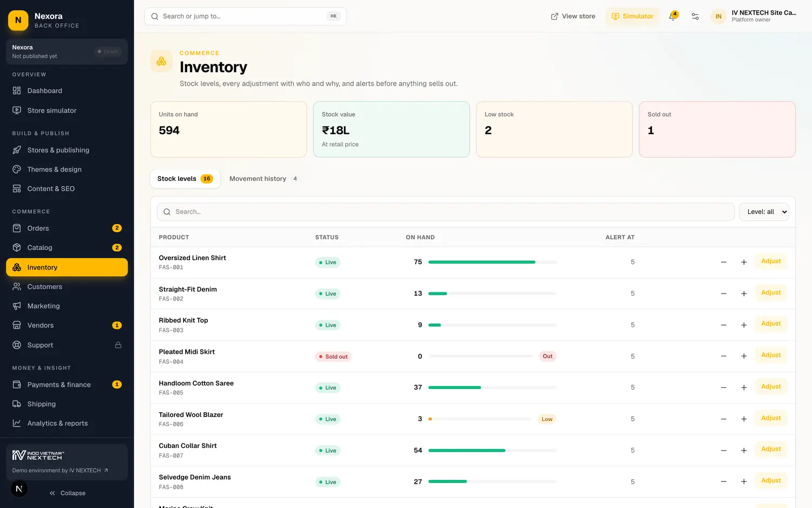The height and width of the screenshot is (508, 812).
Task: Adjust stock for Tailored Wool Blazer
Action: (x=771, y=418)
